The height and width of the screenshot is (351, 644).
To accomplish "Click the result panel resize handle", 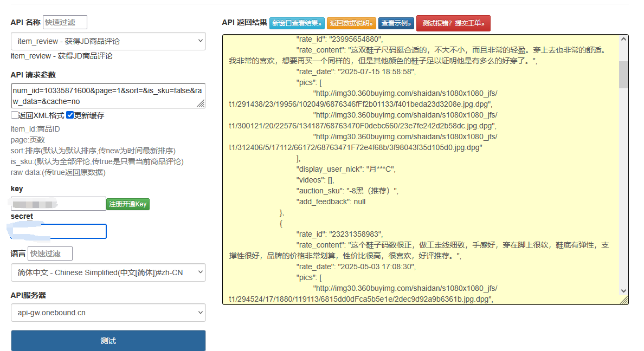I will [x=624, y=301].
